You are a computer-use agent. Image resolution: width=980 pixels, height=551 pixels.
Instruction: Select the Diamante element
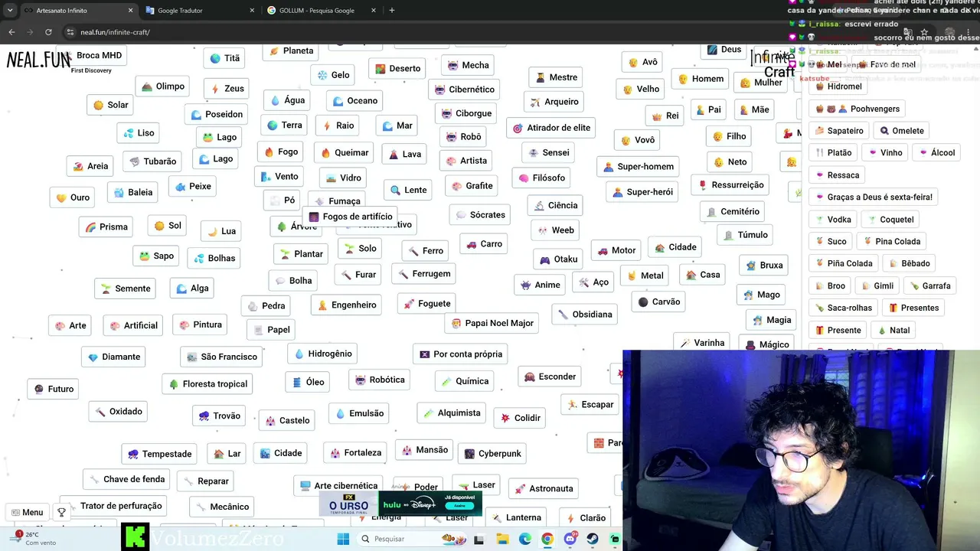(114, 357)
